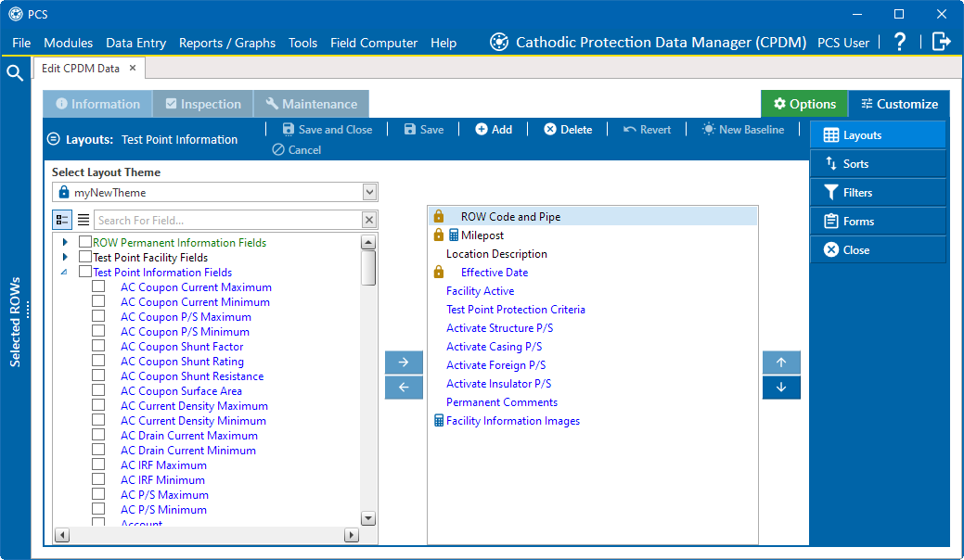Open the Data Entry menu

click(x=135, y=43)
